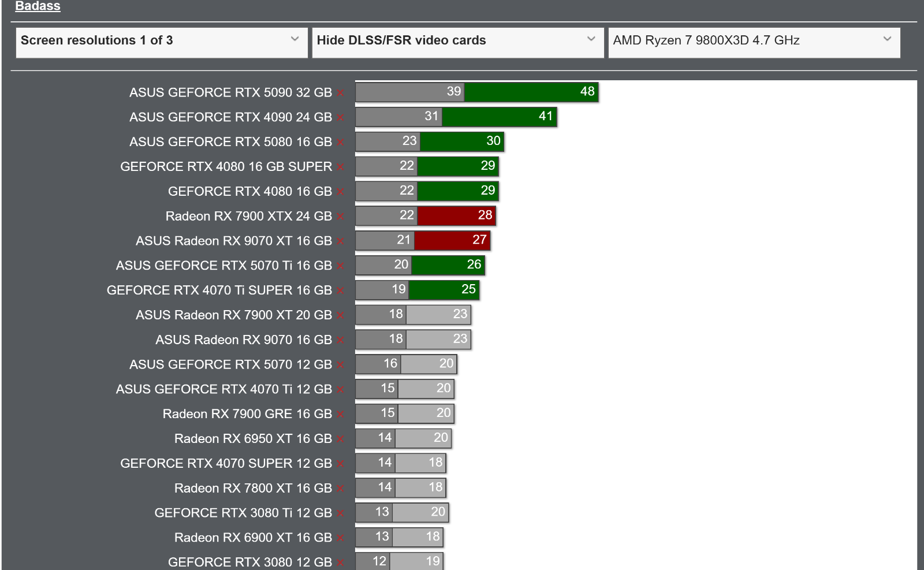Click the Radeon RX 7900 GRE 16 GB label
The image size is (924, 570).
(247, 414)
